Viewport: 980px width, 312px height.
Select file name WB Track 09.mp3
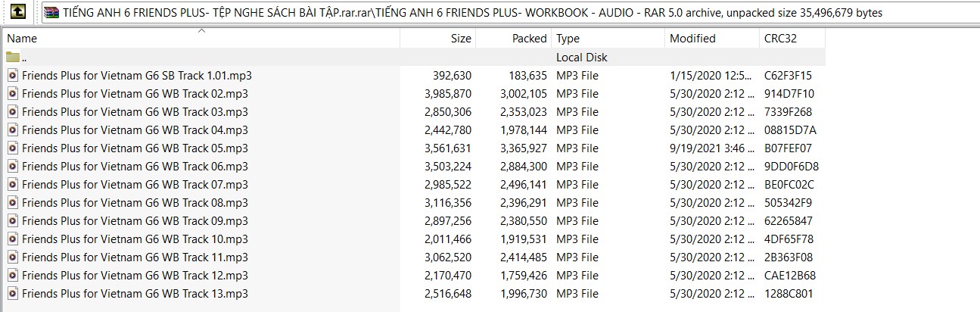pos(135,220)
